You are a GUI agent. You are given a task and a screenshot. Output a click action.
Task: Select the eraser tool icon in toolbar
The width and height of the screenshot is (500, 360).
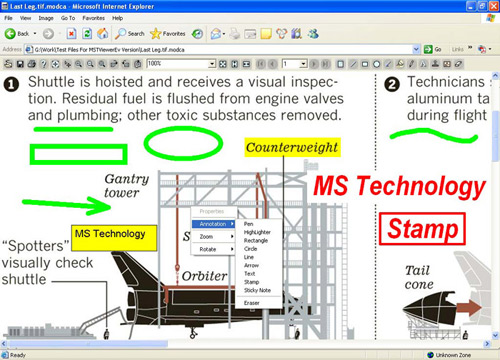click(x=459, y=64)
